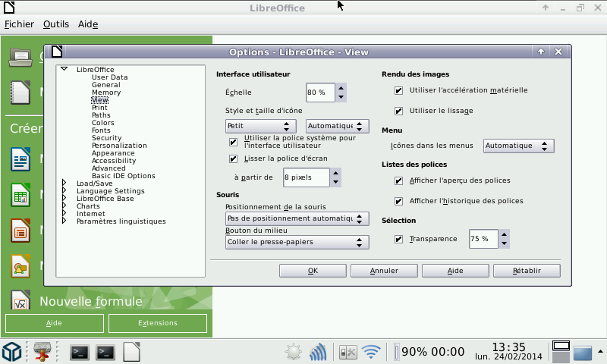
Task: Click the Writer document icon in Start Center
Action: point(20,159)
